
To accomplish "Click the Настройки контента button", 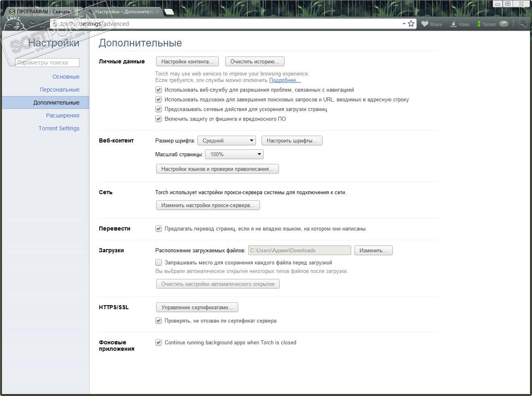I will click(x=187, y=61).
